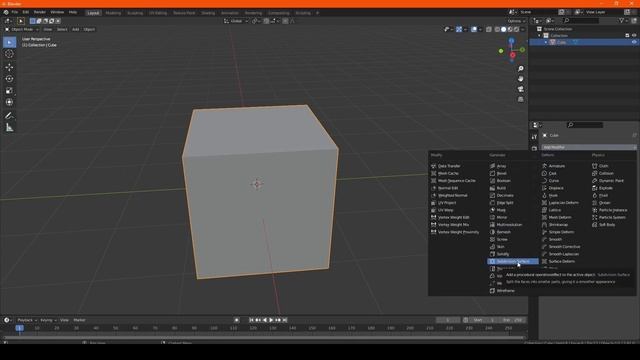The width and height of the screenshot is (640, 360).
Task: Choose Subdivision Surface modifier
Action: (x=513, y=261)
